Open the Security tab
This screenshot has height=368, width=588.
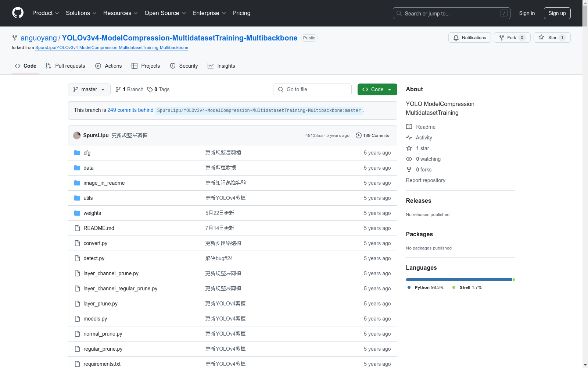[x=184, y=66]
